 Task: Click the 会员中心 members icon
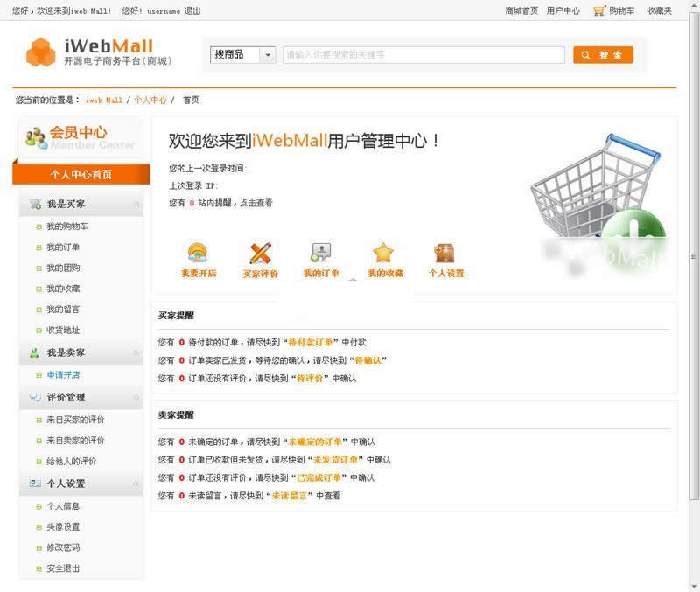pos(36,138)
